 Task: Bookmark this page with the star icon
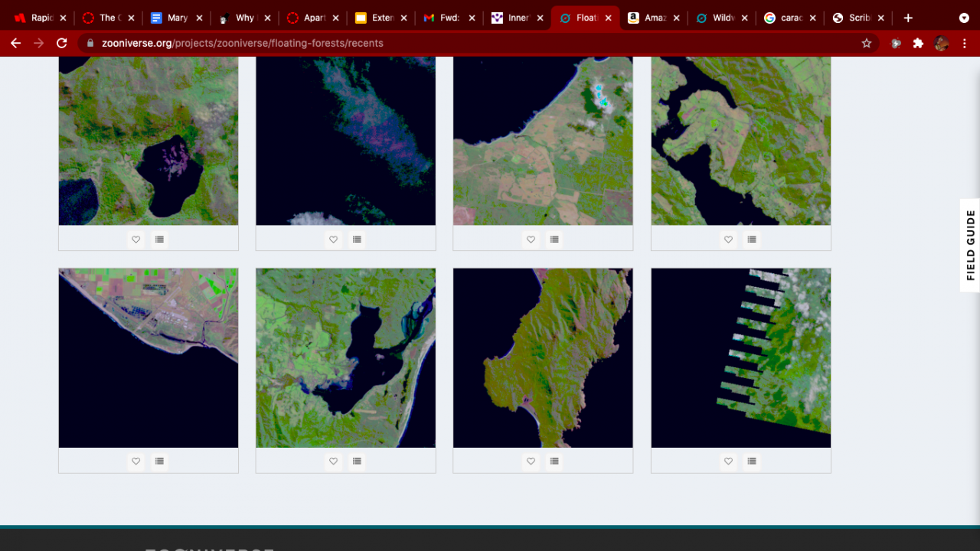(867, 44)
